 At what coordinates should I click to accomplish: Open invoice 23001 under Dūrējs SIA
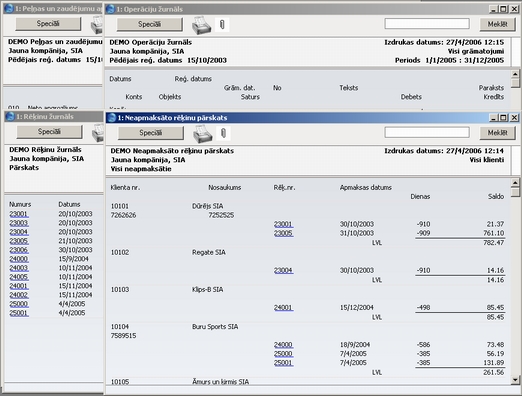pos(283,224)
